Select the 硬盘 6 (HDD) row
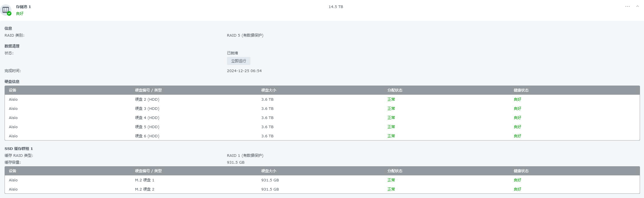 pos(322,136)
